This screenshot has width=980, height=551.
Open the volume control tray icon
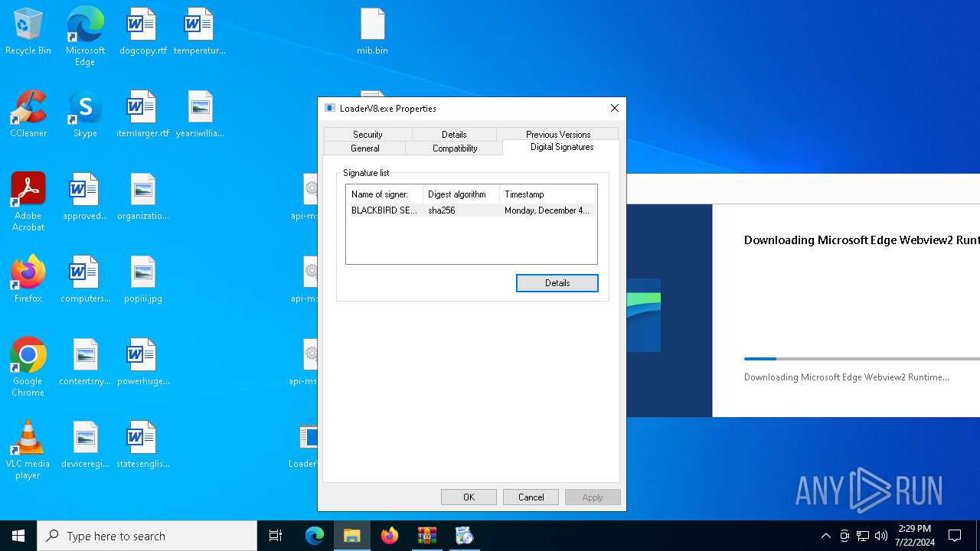coord(881,536)
